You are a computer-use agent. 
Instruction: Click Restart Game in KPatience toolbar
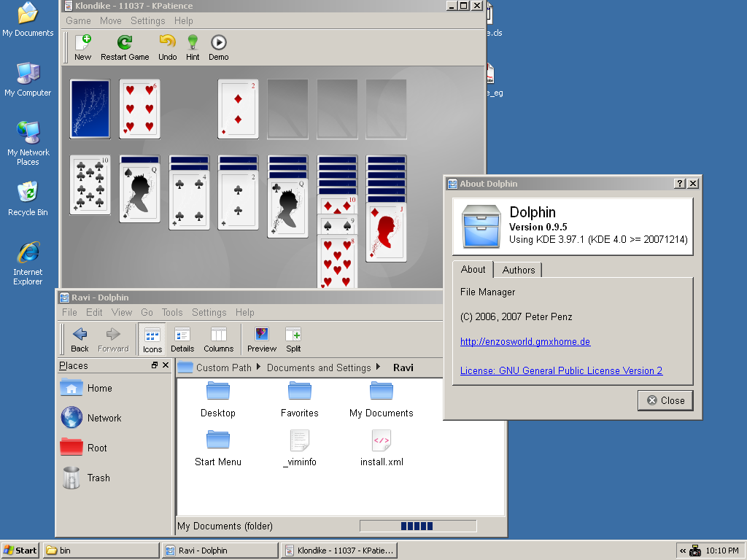click(x=125, y=47)
